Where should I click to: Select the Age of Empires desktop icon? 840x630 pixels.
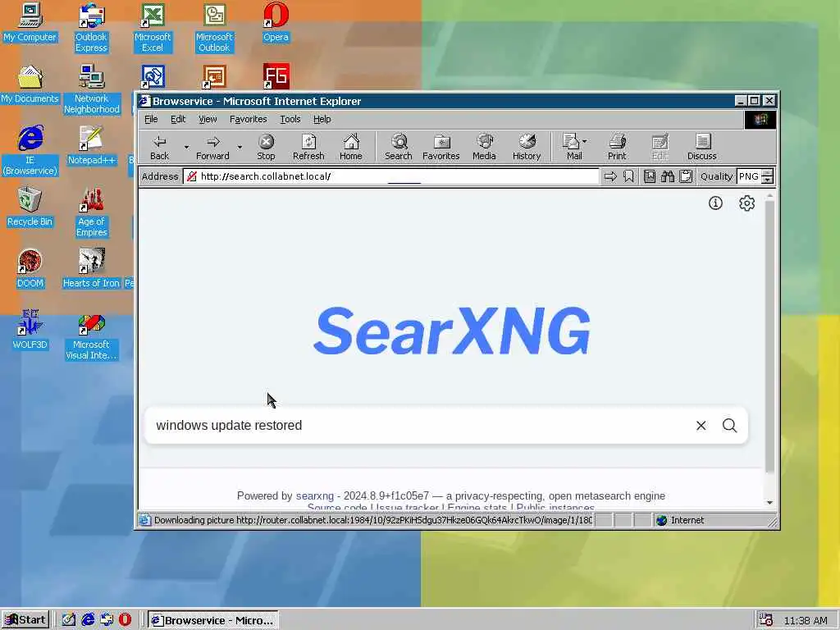point(91,212)
